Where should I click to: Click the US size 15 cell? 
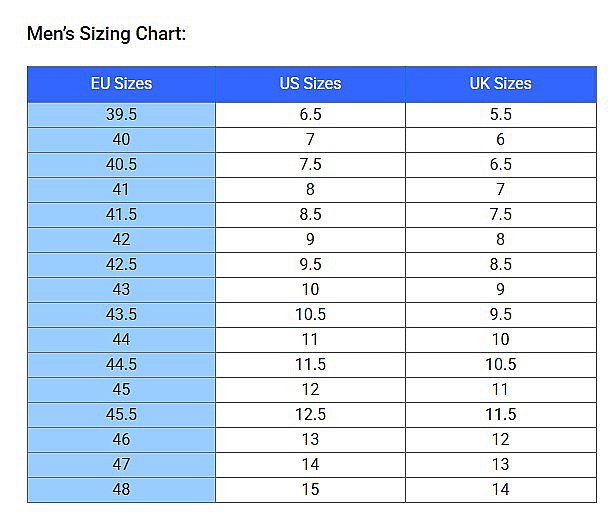[310, 490]
